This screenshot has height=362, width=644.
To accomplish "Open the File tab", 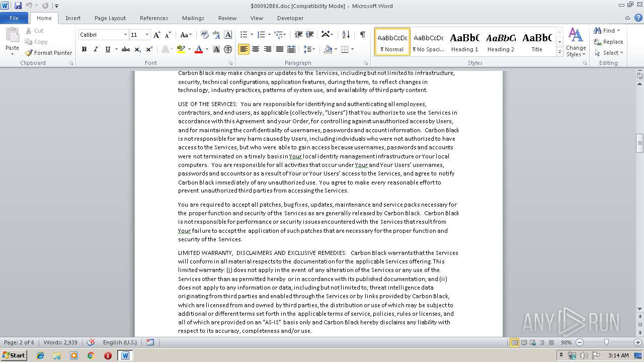I will click(x=14, y=18).
